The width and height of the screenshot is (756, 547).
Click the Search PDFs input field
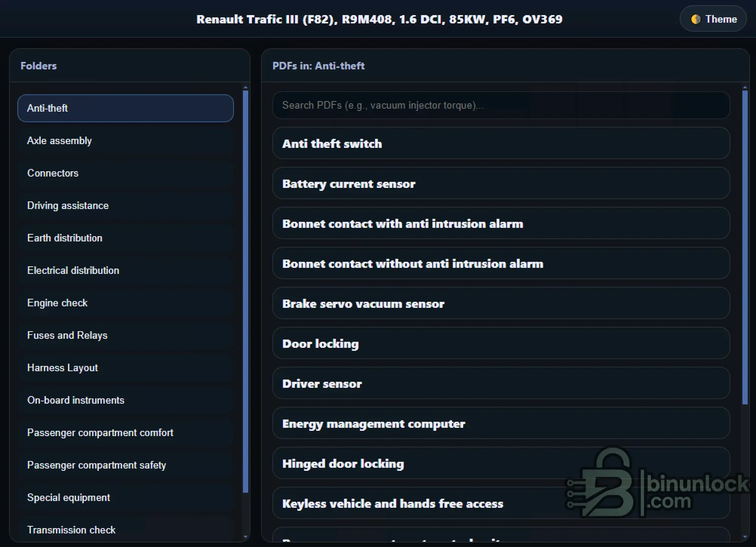tap(501, 105)
